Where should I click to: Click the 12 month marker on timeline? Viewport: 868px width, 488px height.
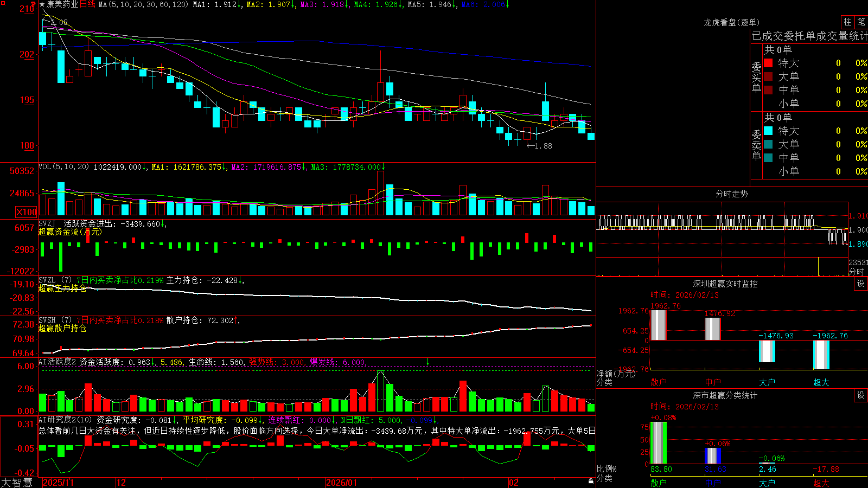click(121, 483)
